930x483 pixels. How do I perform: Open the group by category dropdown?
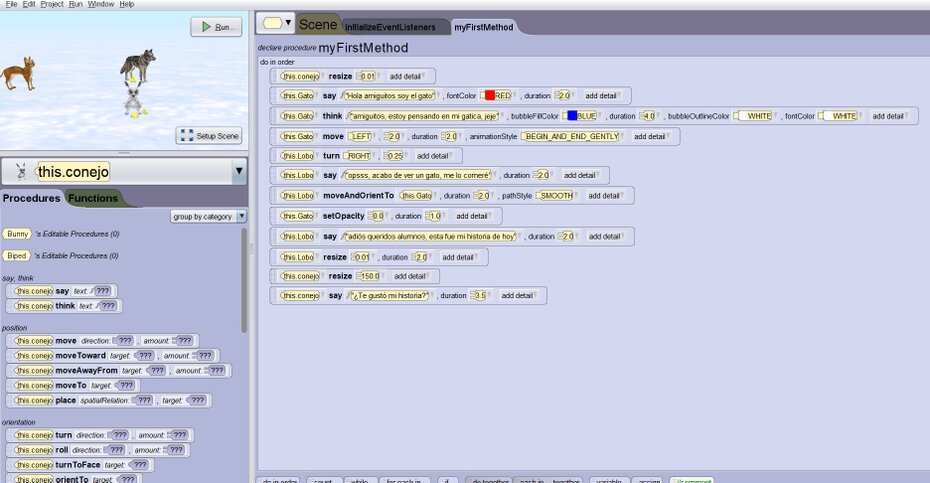pyautogui.click(x=208, y=216)
